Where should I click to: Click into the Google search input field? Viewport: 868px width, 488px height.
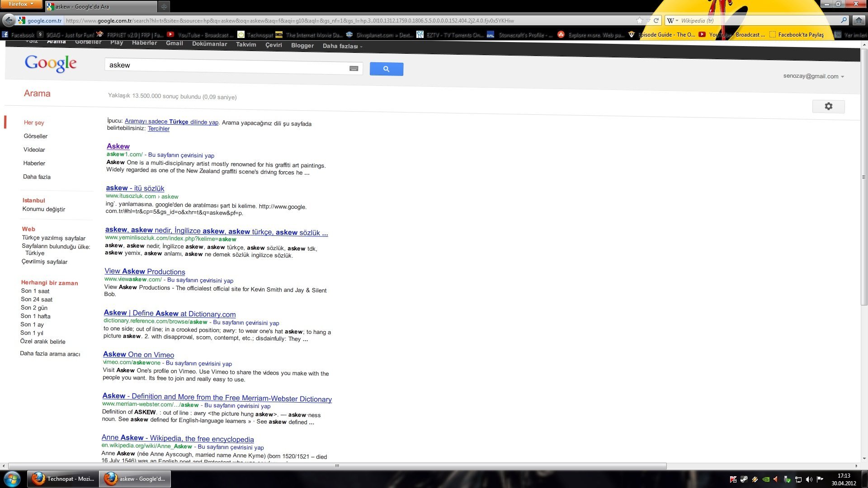pos(226,66)
